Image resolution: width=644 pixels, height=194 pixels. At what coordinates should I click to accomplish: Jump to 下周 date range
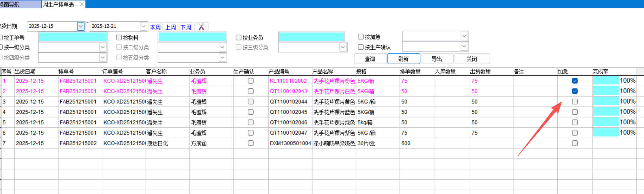[x=186, y=27]
